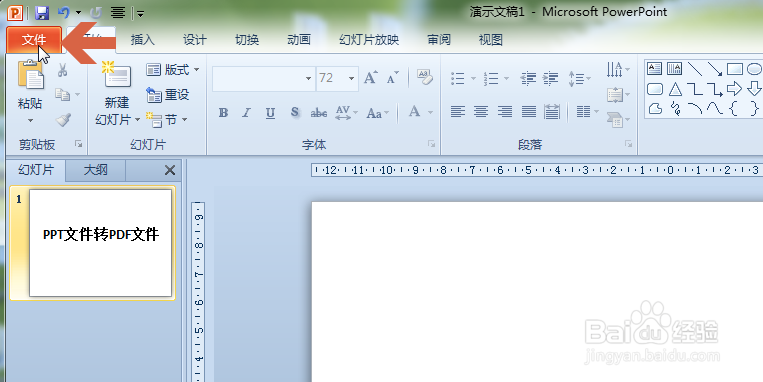
Task: Expand the font name dropdown list
Action: (309, 78)
